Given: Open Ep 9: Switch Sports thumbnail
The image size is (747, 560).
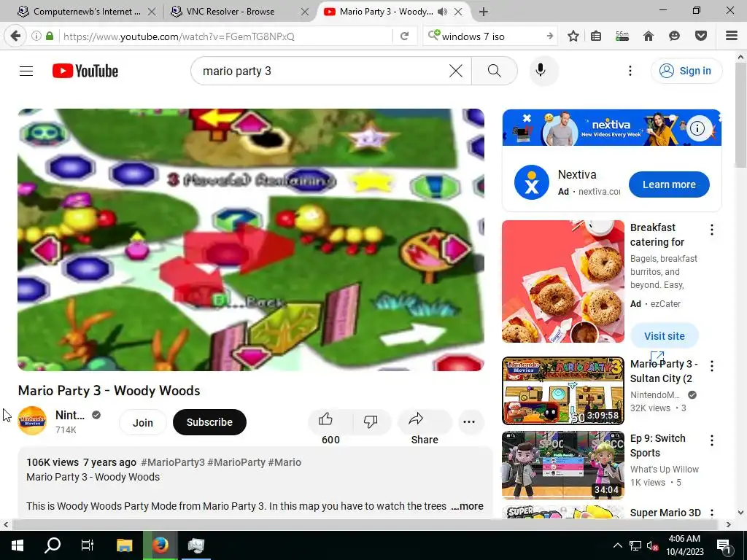Looking at the screenshot, I should coord(562,464).
